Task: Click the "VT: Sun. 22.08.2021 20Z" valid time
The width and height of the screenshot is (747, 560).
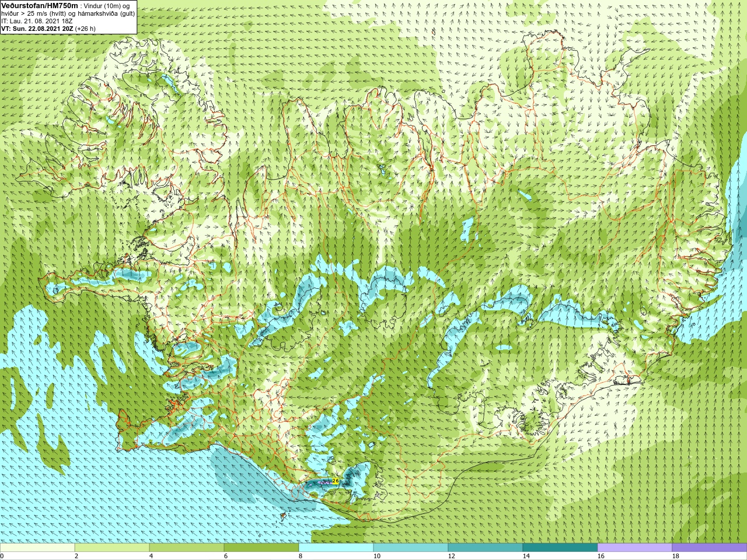Action: pos(37,29)
